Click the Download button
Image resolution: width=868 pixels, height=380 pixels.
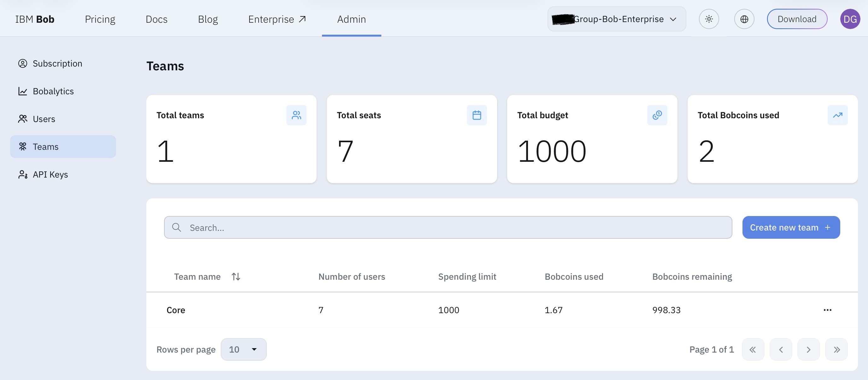point(797,19)
